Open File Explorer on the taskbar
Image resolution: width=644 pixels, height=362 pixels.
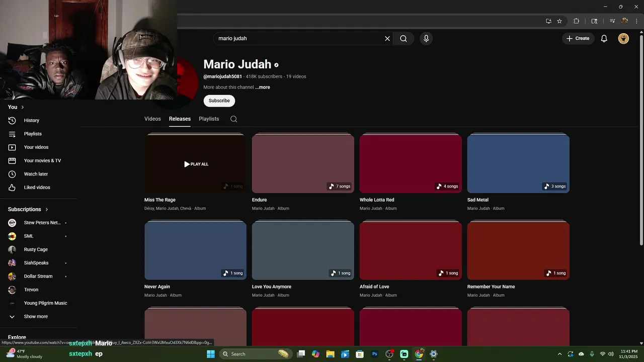330,354
